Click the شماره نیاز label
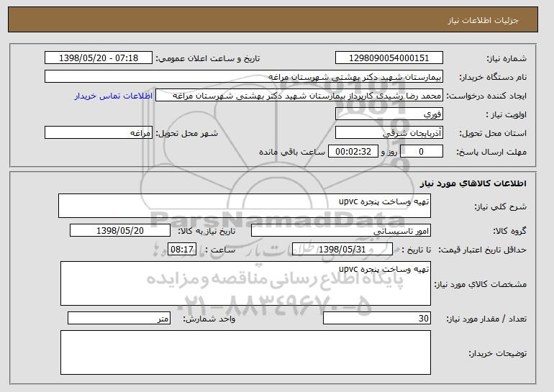 (507, 59)
